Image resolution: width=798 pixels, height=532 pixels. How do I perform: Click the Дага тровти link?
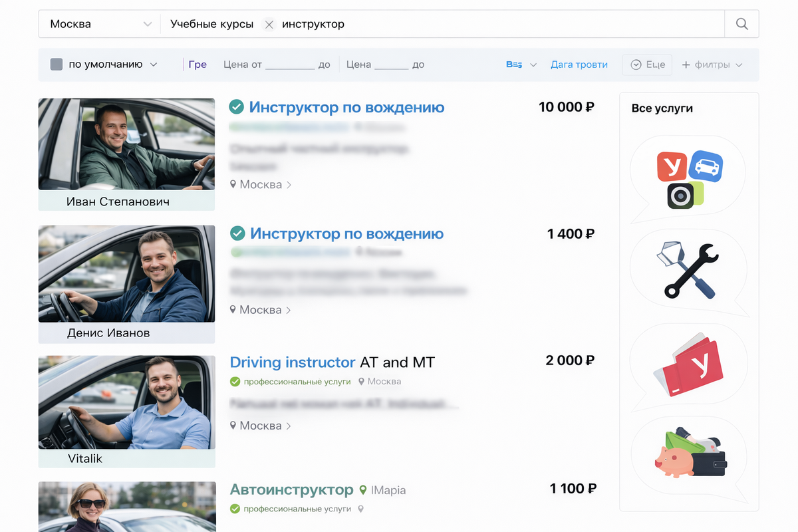(x=579, y=65)
